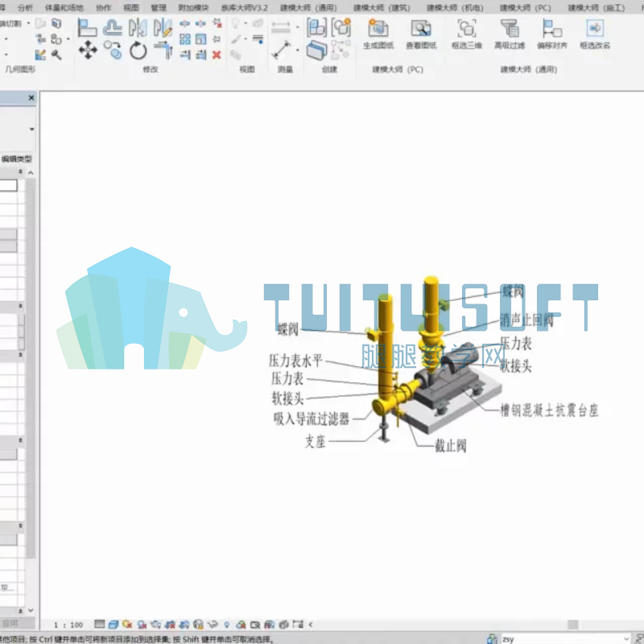Viewport: 644px width, 644px height.
Task: Toggle Reveal Hidden Elements lightbulb icon
Action: (227, 625)
